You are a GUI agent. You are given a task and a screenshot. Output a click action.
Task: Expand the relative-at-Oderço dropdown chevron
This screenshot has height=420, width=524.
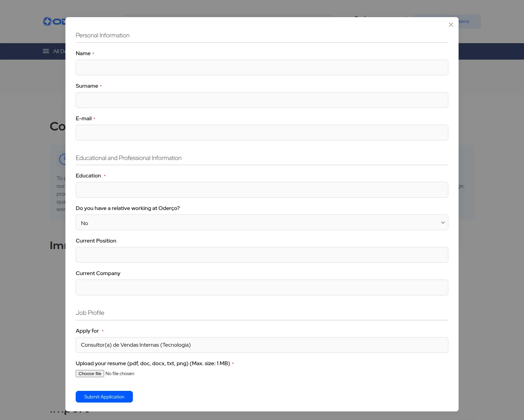coord(443,222)
